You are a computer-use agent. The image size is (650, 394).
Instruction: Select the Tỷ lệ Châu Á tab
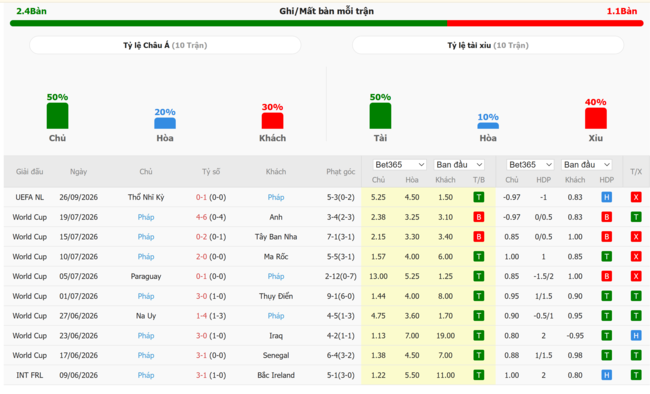click(165, 45)
